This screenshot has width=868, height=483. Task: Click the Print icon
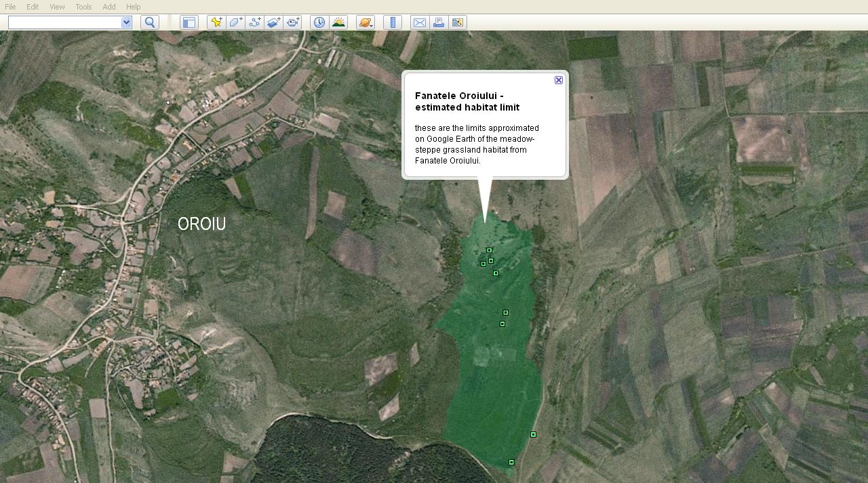click(439, 22)
